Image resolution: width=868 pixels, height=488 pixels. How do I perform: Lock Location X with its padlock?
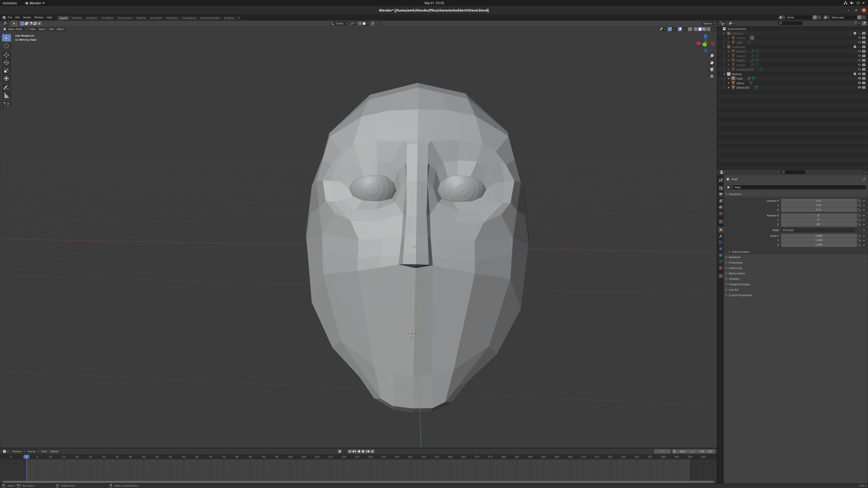pyautogui.click(x=859, y=201)
